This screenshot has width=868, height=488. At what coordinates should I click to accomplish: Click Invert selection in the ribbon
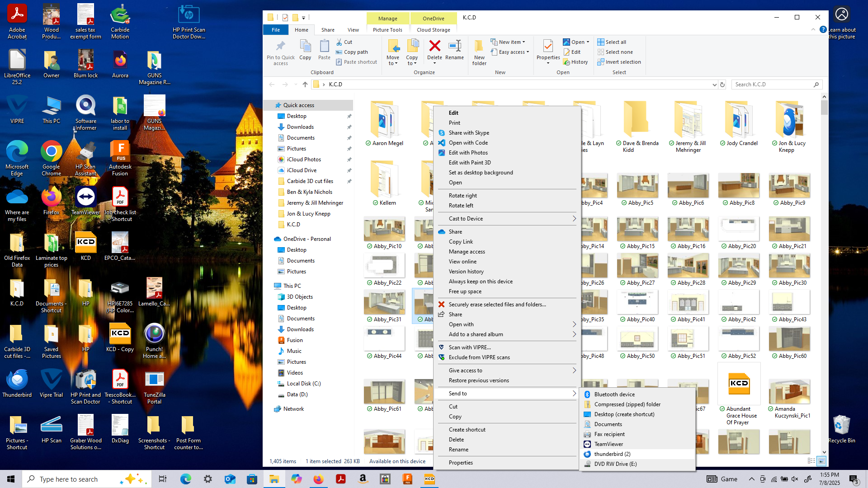coord(623,62)
